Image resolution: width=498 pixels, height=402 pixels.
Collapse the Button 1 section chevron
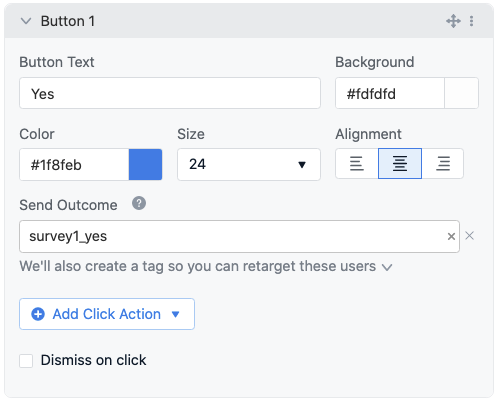pyautogui.click(x=26, y=21)
